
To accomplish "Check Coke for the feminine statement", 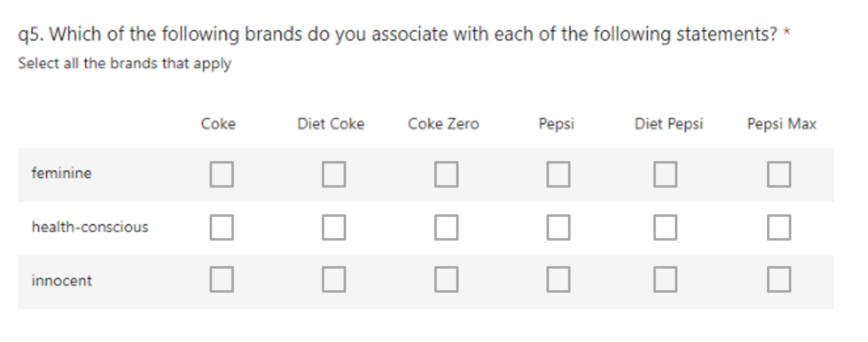I will tap(221, 174).
